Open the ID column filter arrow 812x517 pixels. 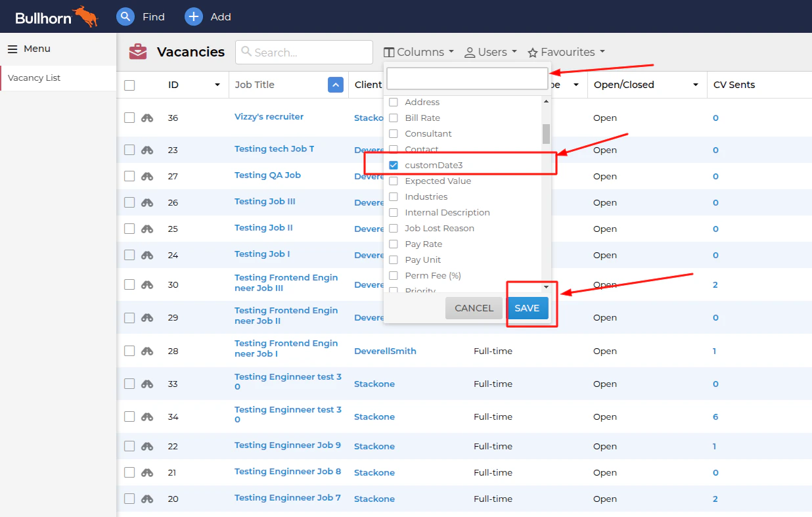[217, 85]
